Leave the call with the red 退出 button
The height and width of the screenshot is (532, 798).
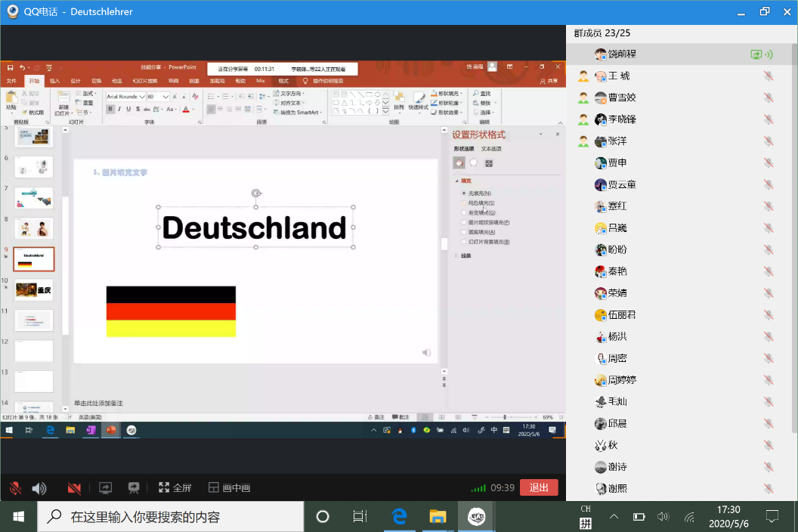point(539,488)
